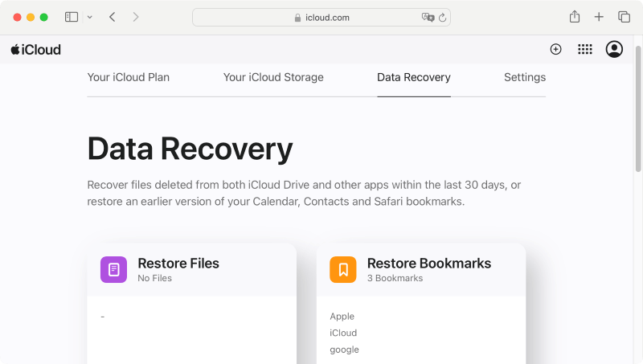
Task: Switch to Your iCloud Plan tab
Action: (x=129, y=77)
